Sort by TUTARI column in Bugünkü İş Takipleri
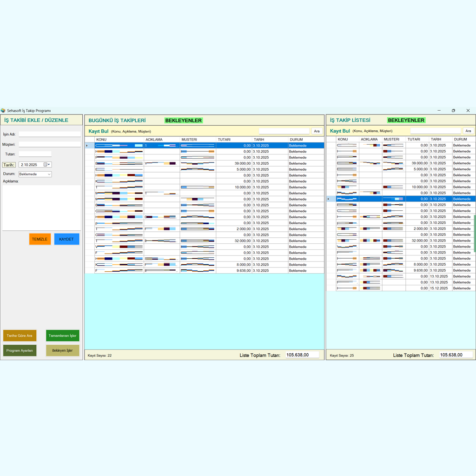Image resolution: width=476 pixels, height=476 pixels. pyautogui.click(x=234, y=140)
